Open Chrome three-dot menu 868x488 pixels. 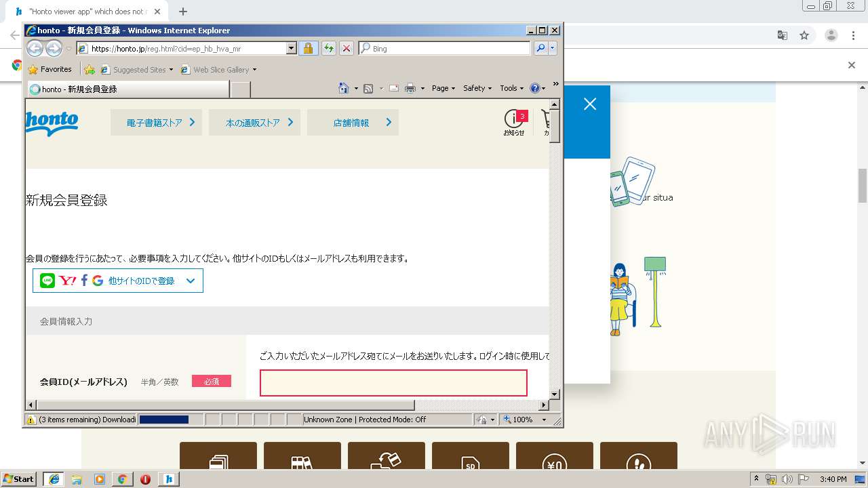[854, 35]
